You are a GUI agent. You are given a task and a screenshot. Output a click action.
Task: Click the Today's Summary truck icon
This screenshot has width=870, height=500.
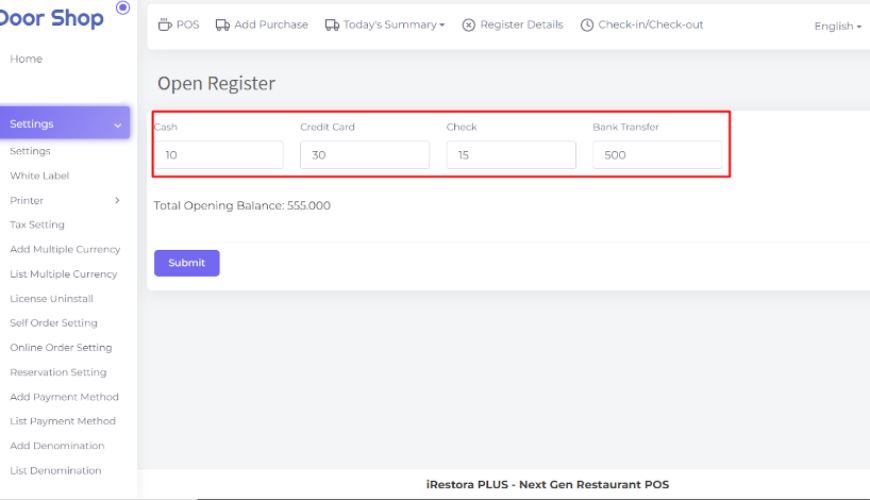(x=332, y=25)
